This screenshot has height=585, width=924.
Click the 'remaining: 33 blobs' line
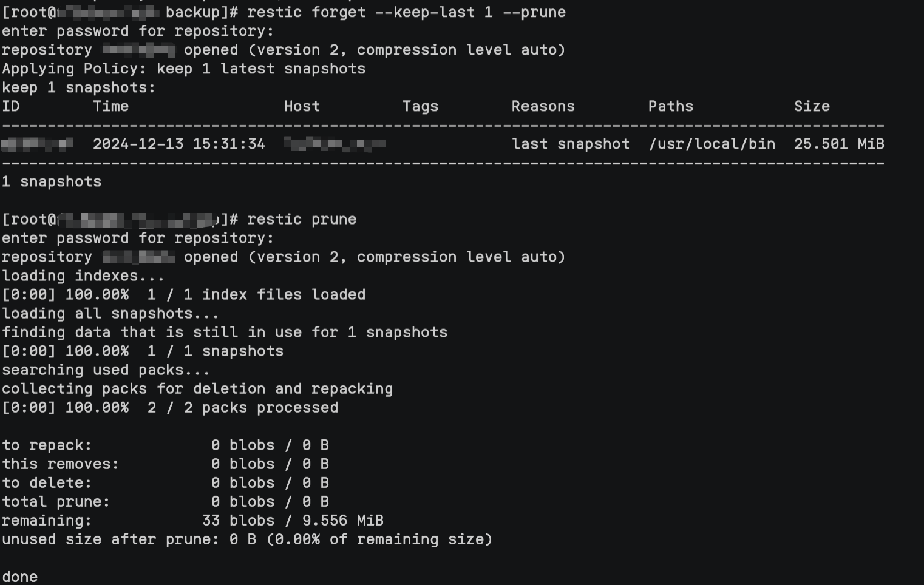pyautogui.click(x=192, y=520)
